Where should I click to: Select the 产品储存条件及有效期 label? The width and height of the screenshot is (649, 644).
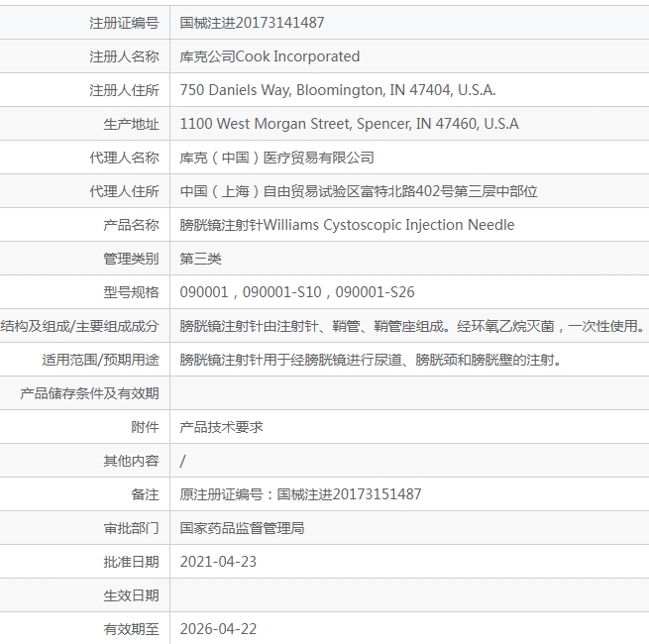(x=89, y=393)
